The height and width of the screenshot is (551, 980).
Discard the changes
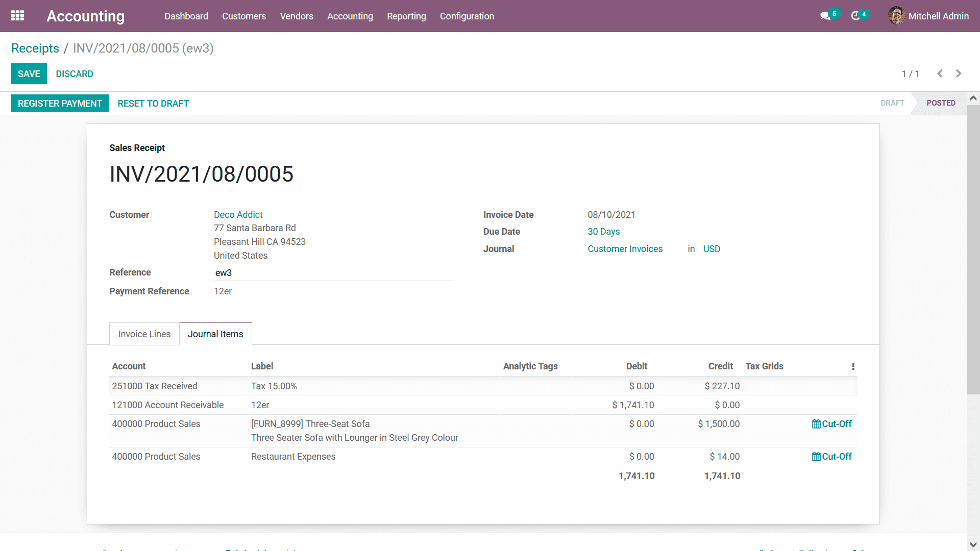click(75, 74)
